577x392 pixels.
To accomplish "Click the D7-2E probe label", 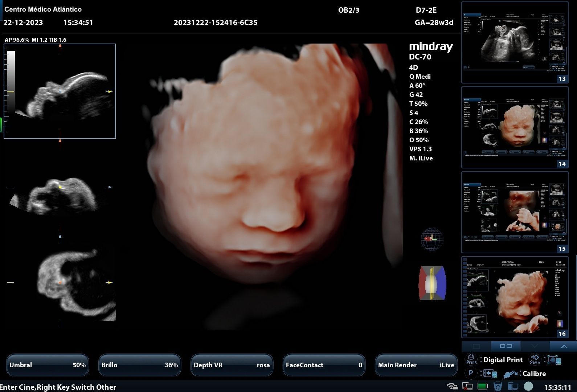I will coord(426,10).
